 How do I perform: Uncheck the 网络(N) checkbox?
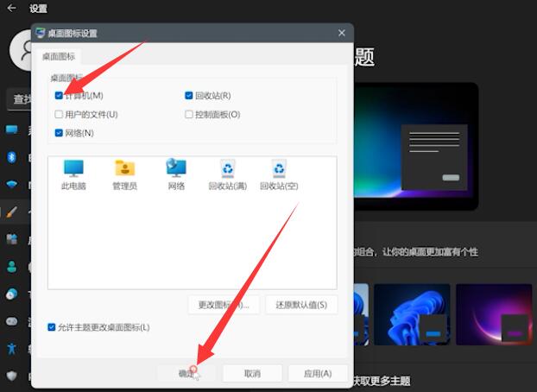[x=59, y=133]
